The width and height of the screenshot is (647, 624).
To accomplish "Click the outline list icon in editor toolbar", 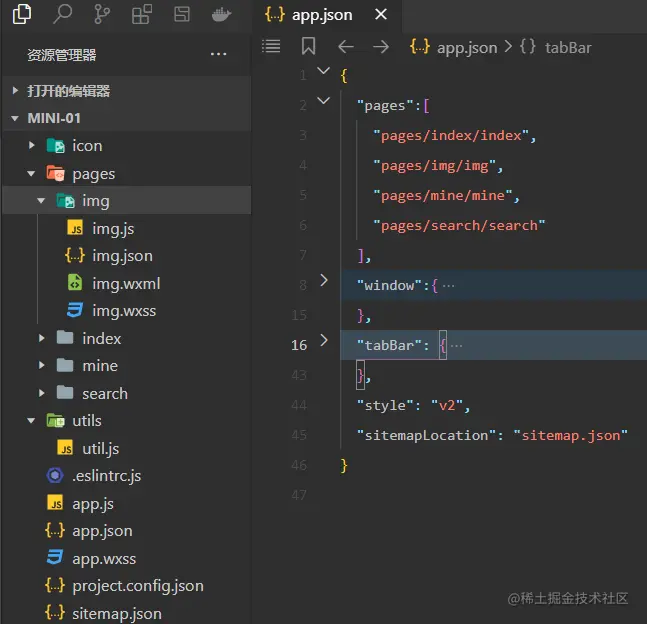I will 271,46.
